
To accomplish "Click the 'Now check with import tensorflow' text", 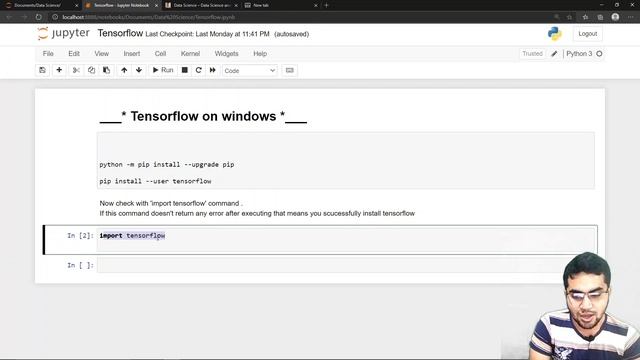I will [x=171, y=203].
